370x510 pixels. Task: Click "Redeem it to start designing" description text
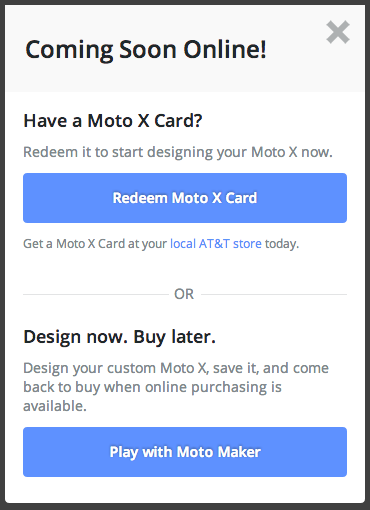click(x=178, y=152)
